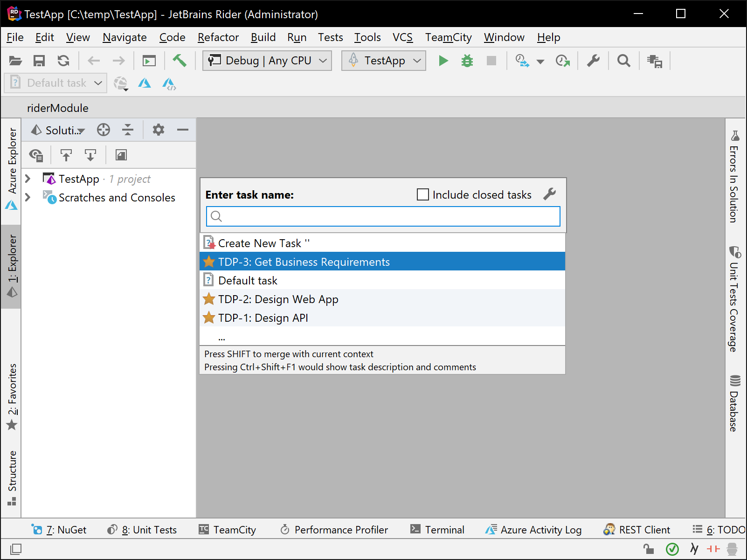Expand Scratches and Consoles tree node

[28, 197]
